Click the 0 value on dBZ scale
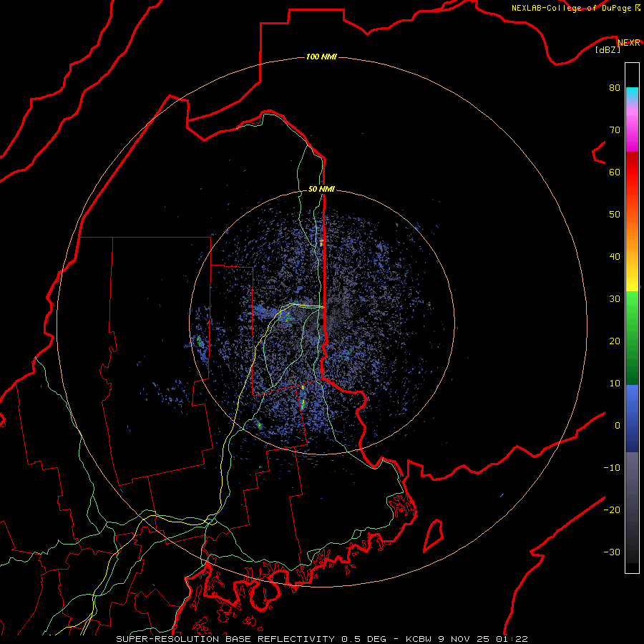This screenshot has height=644, width=644. 618,426
